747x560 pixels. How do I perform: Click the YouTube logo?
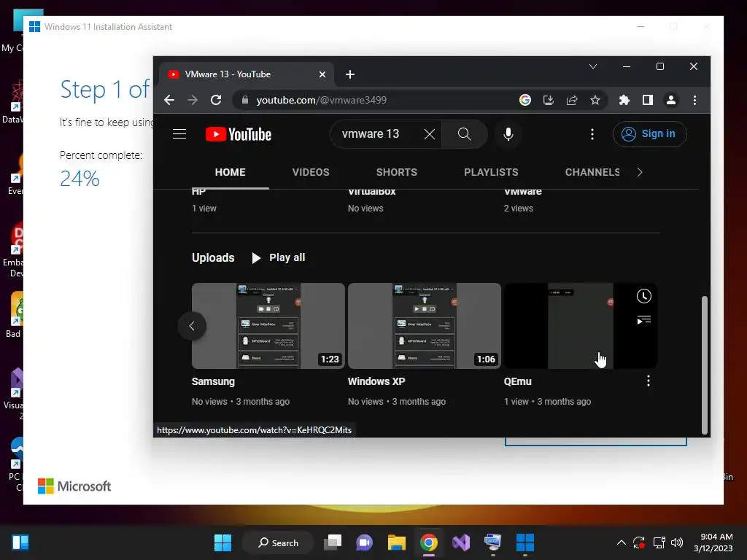pos(239,134)
